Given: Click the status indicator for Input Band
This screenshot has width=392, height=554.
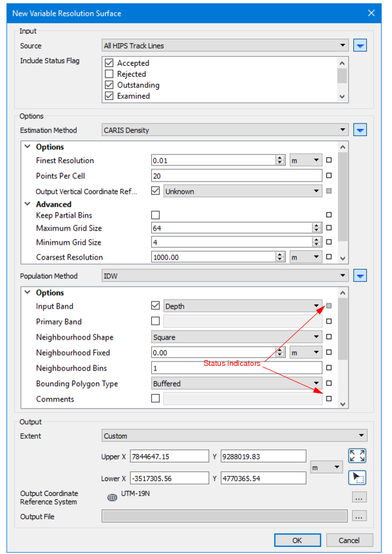Looking at the screenshot, I should tap(329, 307).
